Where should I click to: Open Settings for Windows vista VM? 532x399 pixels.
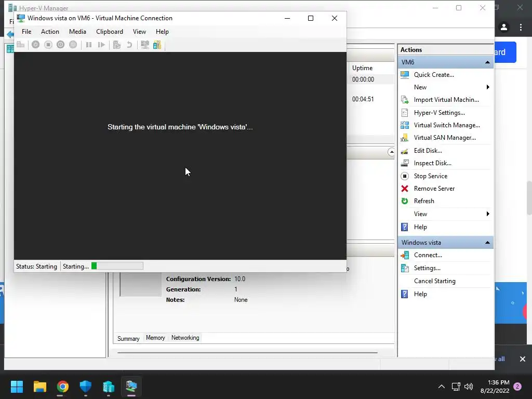(427, 268)
